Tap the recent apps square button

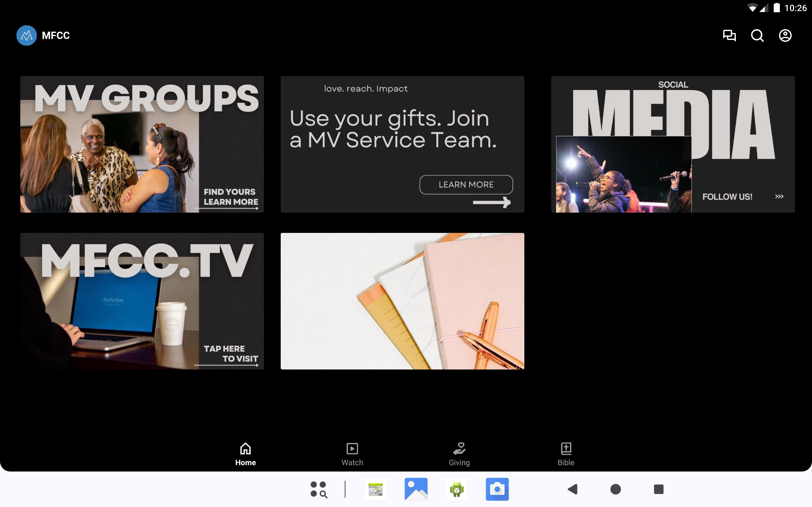coord(658,489)
